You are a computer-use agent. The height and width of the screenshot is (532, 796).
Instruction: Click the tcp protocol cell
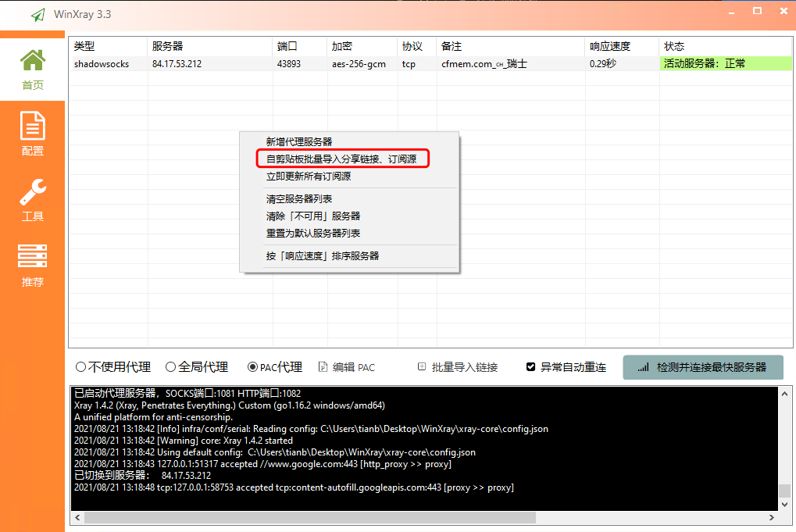[x=409, y=64]
